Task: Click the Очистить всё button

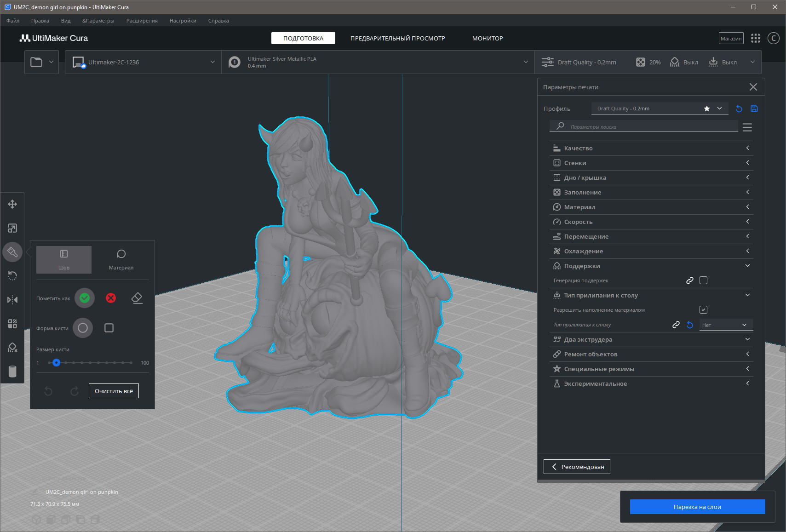Action: pos(114,391)
